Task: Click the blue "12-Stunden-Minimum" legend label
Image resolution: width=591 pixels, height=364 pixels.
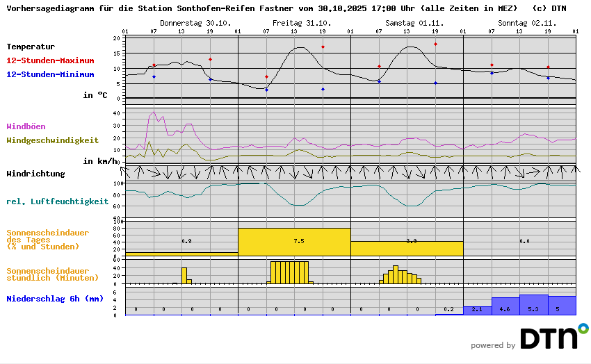Action: 50,74
